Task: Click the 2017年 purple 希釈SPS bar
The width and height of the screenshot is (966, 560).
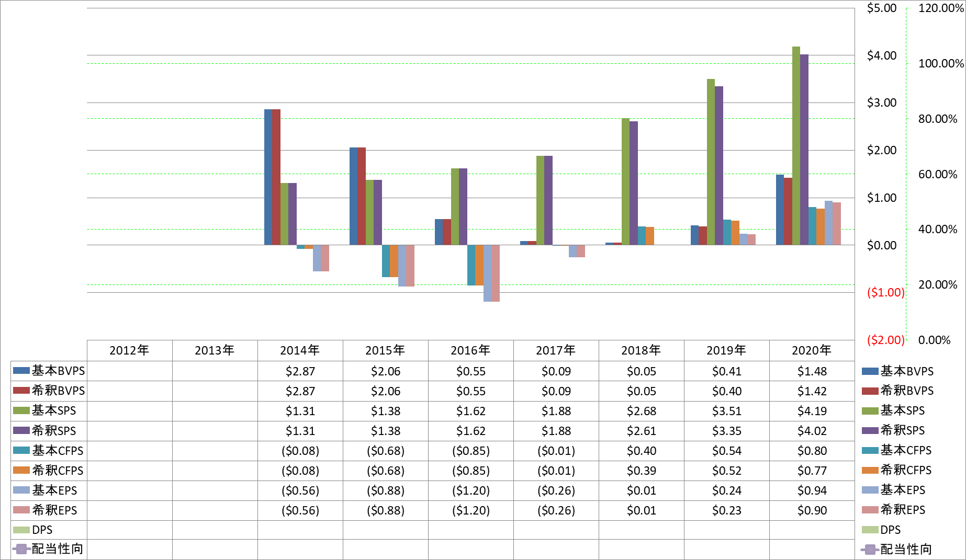Action: pyautogui.click(x=548, y=200)
